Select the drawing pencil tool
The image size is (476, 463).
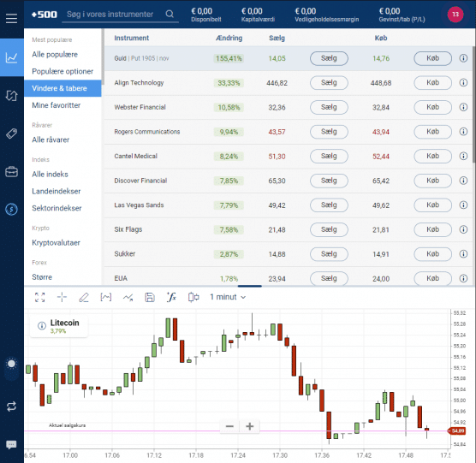pos(84,297)
